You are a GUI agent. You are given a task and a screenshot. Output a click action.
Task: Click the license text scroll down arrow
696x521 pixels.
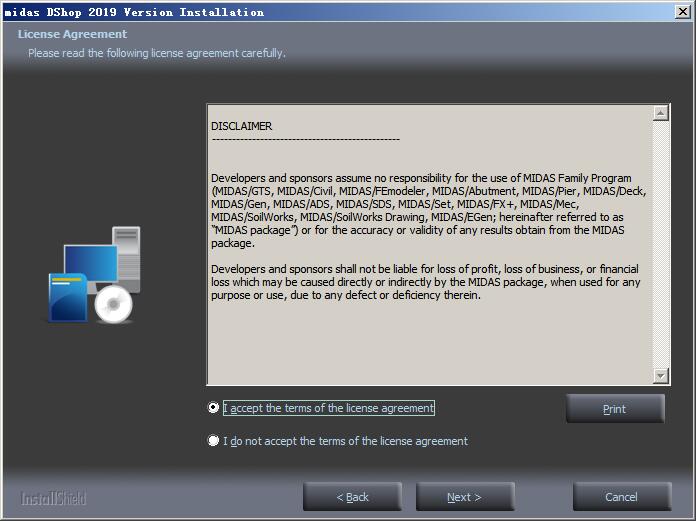tap(660, 376)
